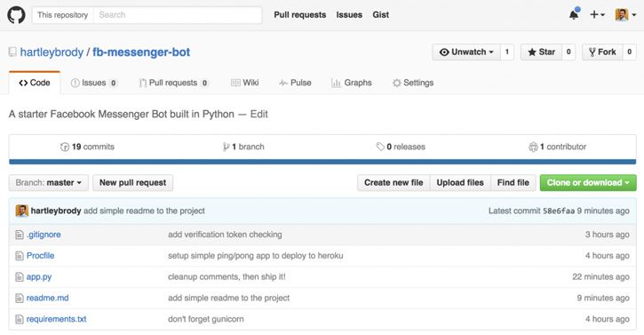
Task: Click the fork count next to Fork
Action: pos(629,52)
